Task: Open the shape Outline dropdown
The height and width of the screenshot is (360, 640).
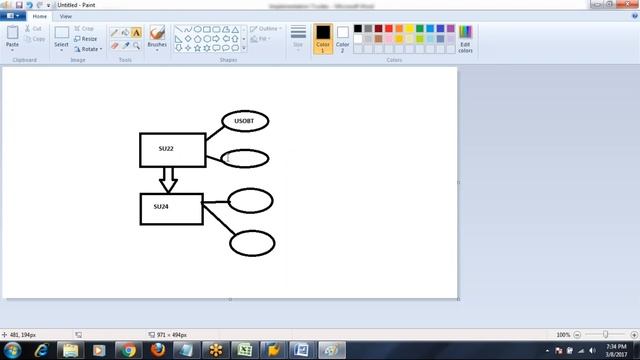Action: click(x=266, y=29)
